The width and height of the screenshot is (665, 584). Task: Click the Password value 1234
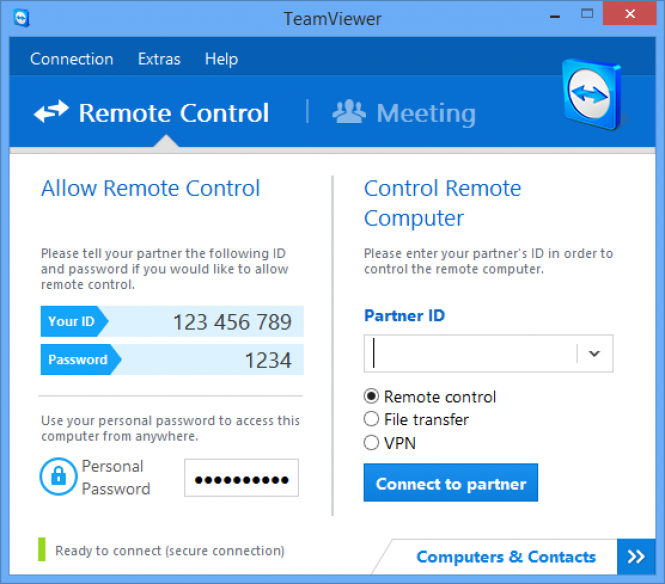click(x=268, y=360)
